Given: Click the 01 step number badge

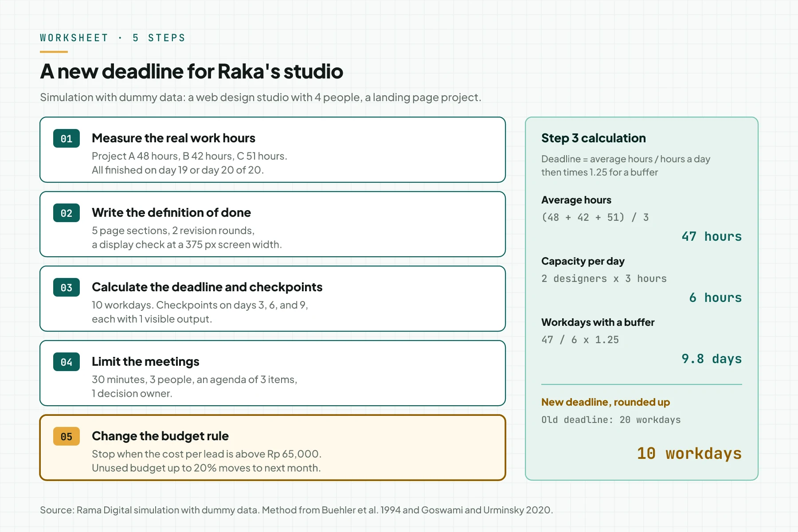Looking at the screenshot, I should click(66, 138).
